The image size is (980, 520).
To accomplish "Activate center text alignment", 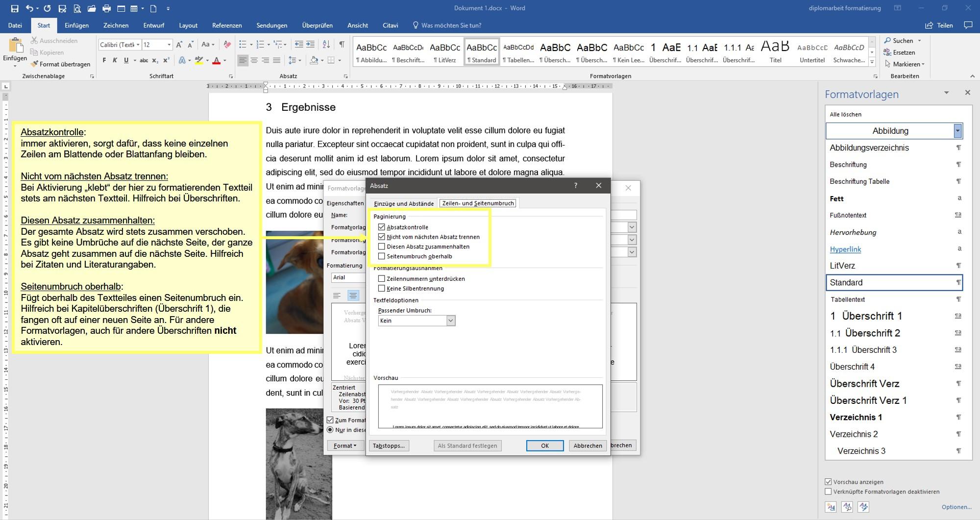I will [x=253, y=61].
